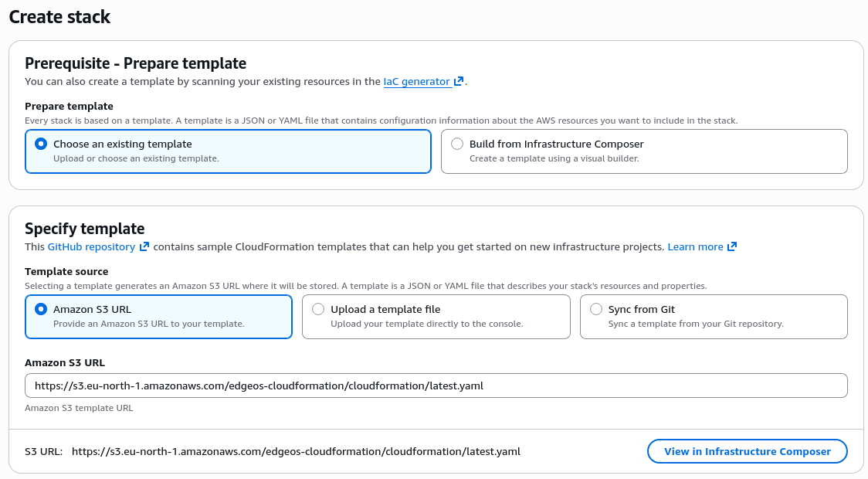This screenshot has width=868, height=479.
Task: Click the Amazon S3 URL option tile
Action: coord(158,317)
